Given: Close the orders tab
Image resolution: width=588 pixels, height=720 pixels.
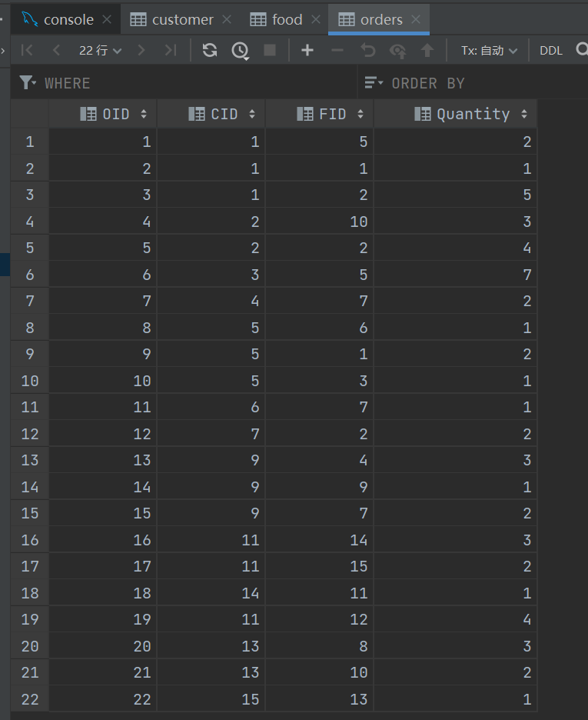Looking at the screenshot, I should click(x=416, y=19).
